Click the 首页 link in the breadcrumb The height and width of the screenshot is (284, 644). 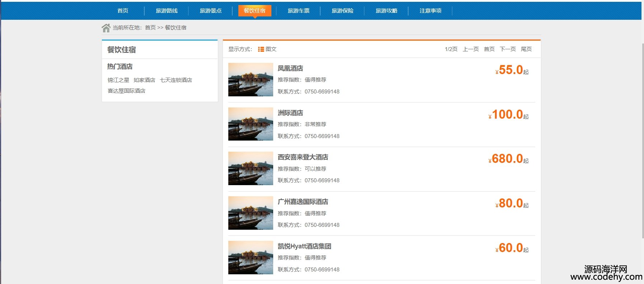point(150,28)
